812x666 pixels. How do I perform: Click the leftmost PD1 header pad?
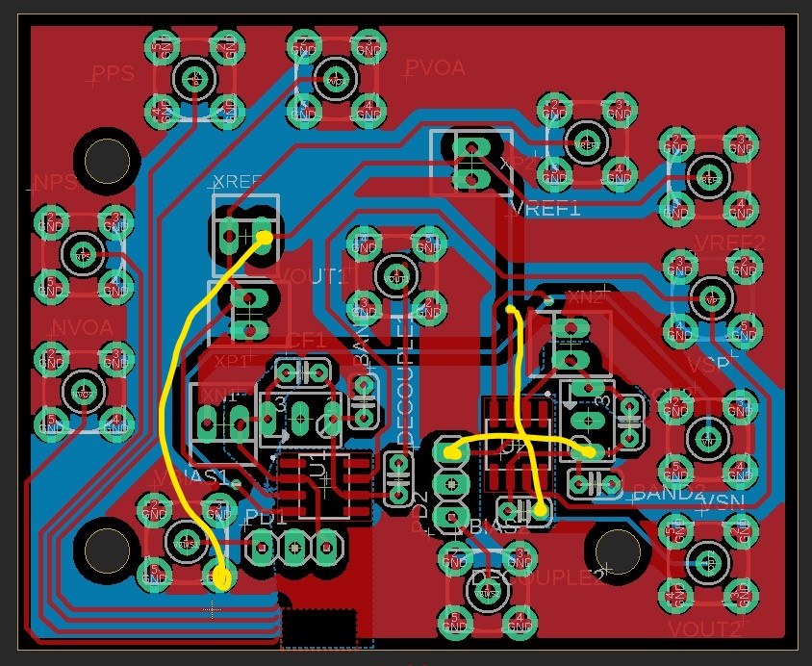coord(262,548)
